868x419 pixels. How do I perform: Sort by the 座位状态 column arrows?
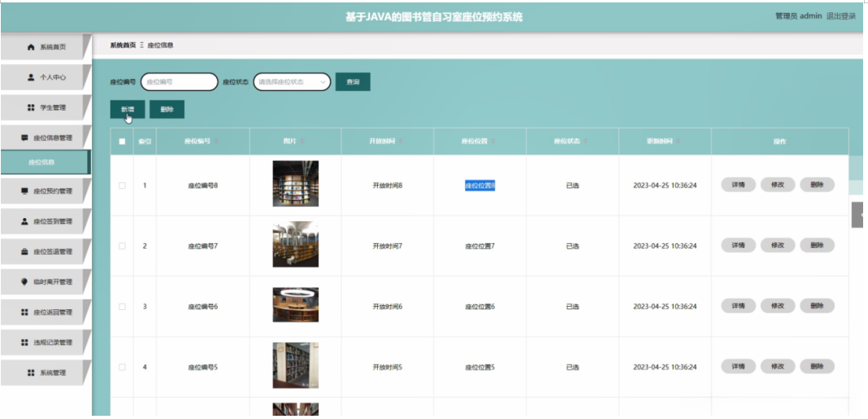[586, 142]
